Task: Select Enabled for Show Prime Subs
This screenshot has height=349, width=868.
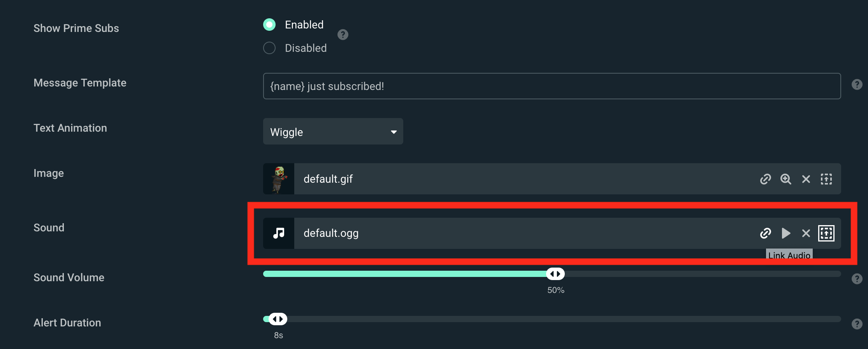Action: (269, 25)
